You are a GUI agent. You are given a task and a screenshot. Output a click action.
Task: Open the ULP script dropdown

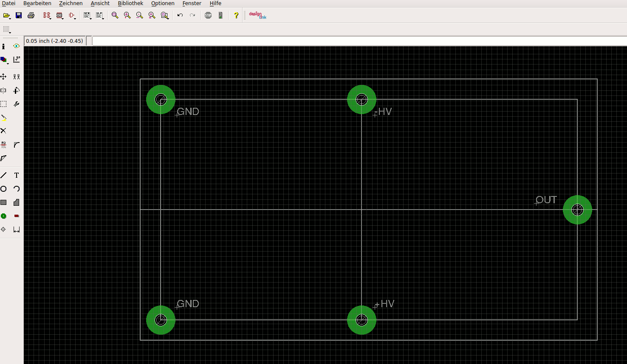point(100,16)
